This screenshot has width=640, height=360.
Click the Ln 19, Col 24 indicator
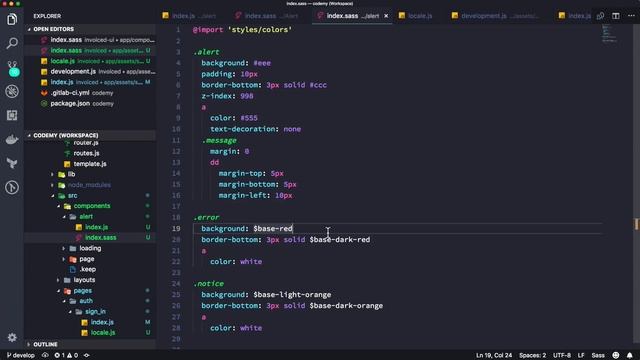pos(493,355)
